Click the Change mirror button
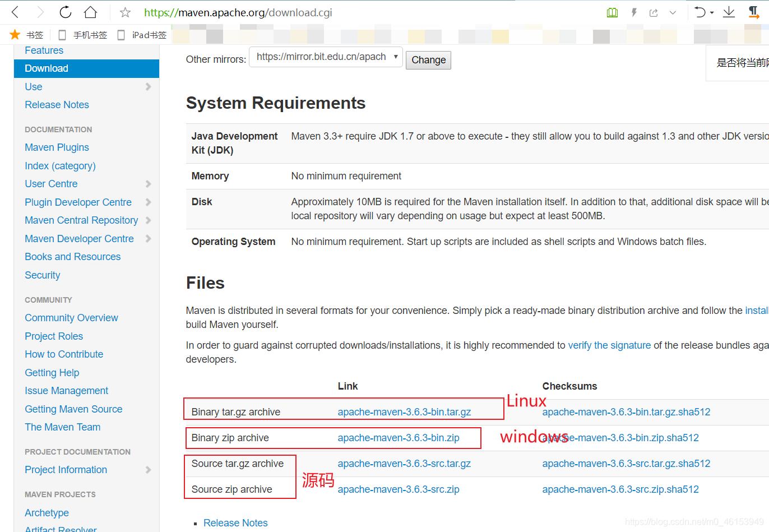Viewport: 769px width, 532px height. pos(428,60)
